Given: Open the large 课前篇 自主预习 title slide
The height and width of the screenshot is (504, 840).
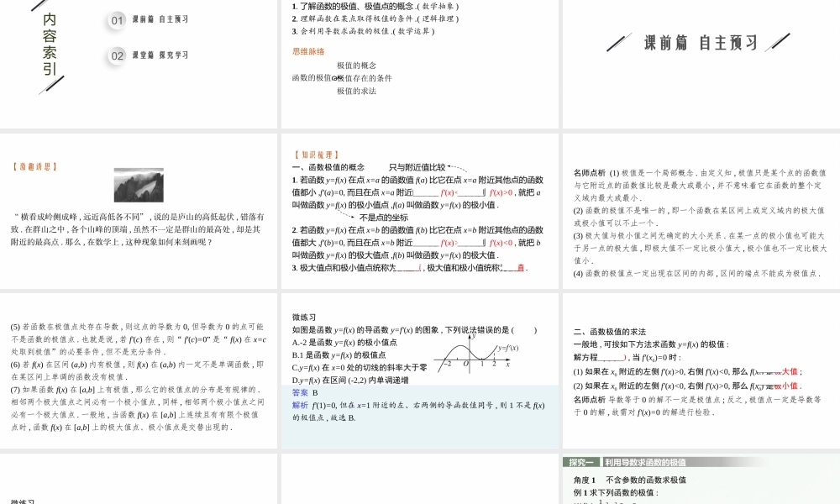Looking at the screenshot, I should tap(700, 43).
